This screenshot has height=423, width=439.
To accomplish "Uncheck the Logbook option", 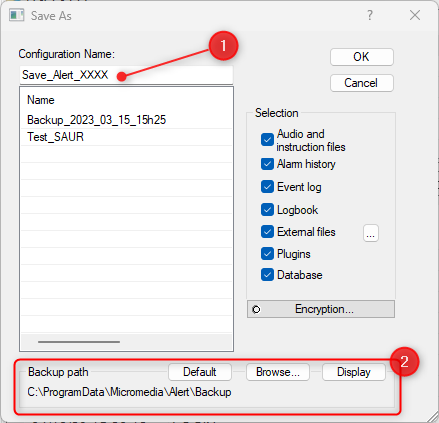I will tap(267, 210).
